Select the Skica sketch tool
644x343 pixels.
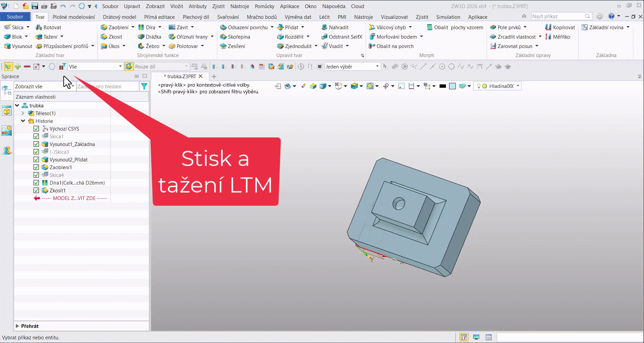coord(14,27)
